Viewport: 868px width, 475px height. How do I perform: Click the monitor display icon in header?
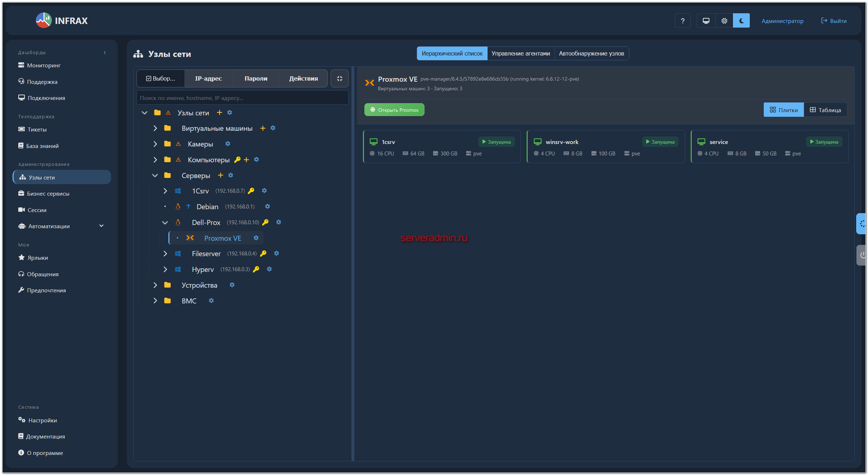[x=706, y=21]
